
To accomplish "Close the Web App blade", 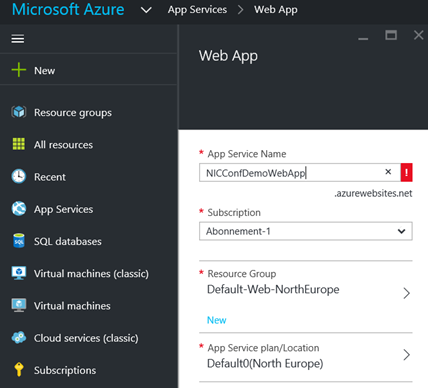I will point(419,35).
